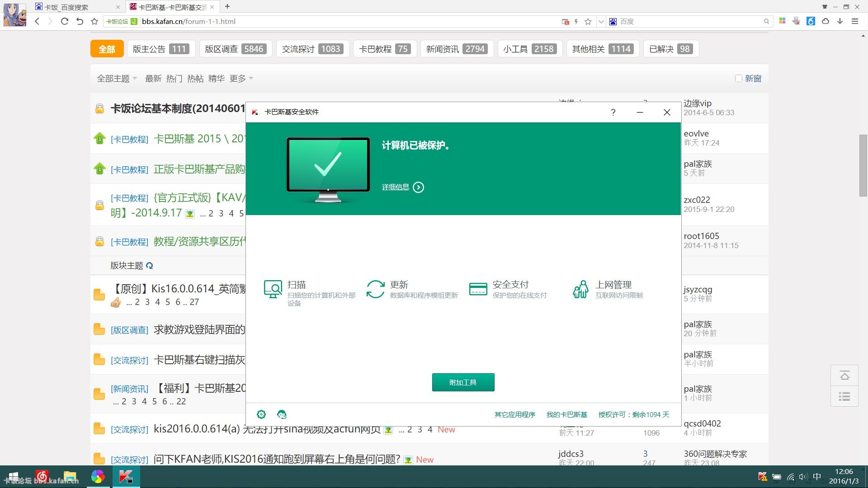Open page 27 of Kis16.0.0.614 thread
868x488 pixels.
coord(194,302)
